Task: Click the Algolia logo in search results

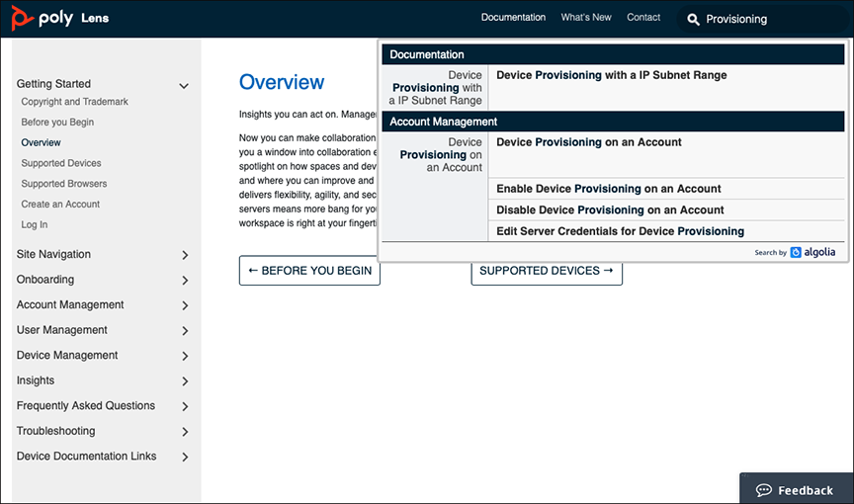Action: click(812, 252)
